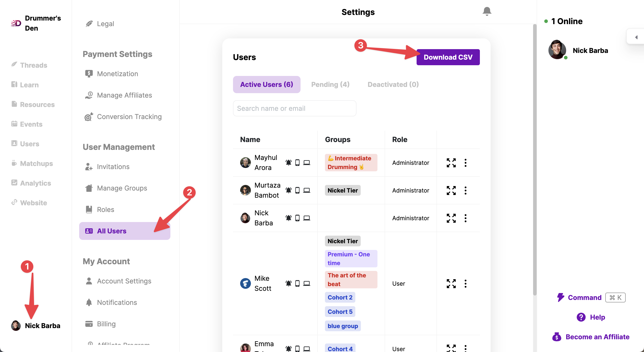This screenshot has height=352, width=644.
Task: Click the bell icon beside Nick Barba's name
Action: coord(288,218)
